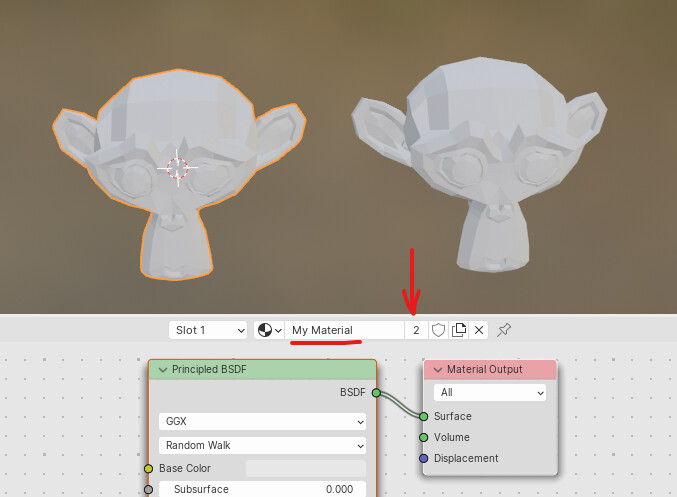Open the GGX distribution dropdown
The width and height of the screenshot is (677, 497).
(x=263, y=421)
